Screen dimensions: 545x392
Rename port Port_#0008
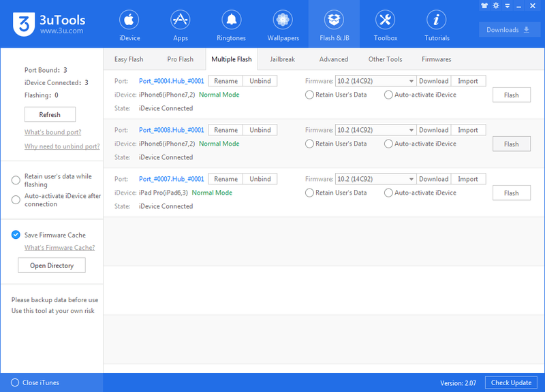(x=225, y=130)
